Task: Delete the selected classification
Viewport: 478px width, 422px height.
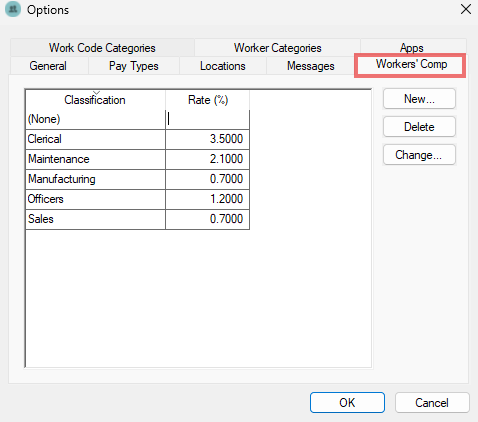Action: [419, 127]
